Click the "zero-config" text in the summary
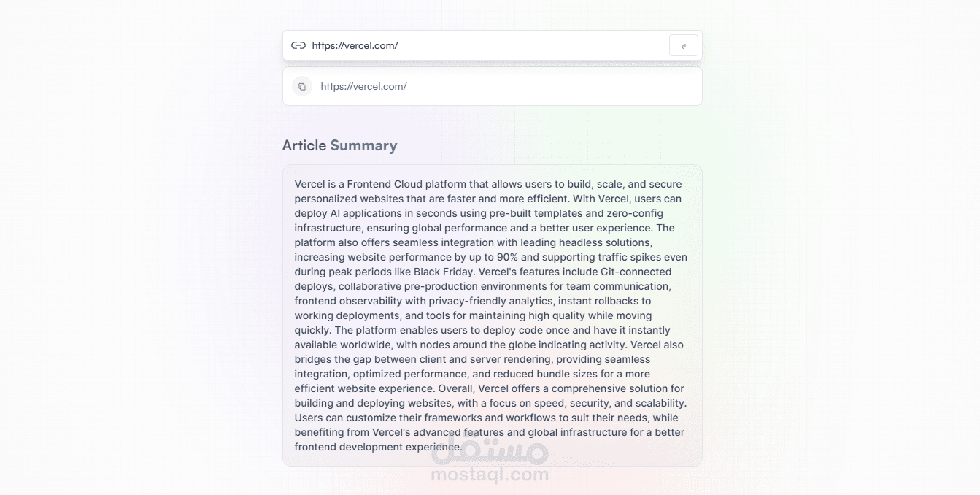 coord(635,213)
